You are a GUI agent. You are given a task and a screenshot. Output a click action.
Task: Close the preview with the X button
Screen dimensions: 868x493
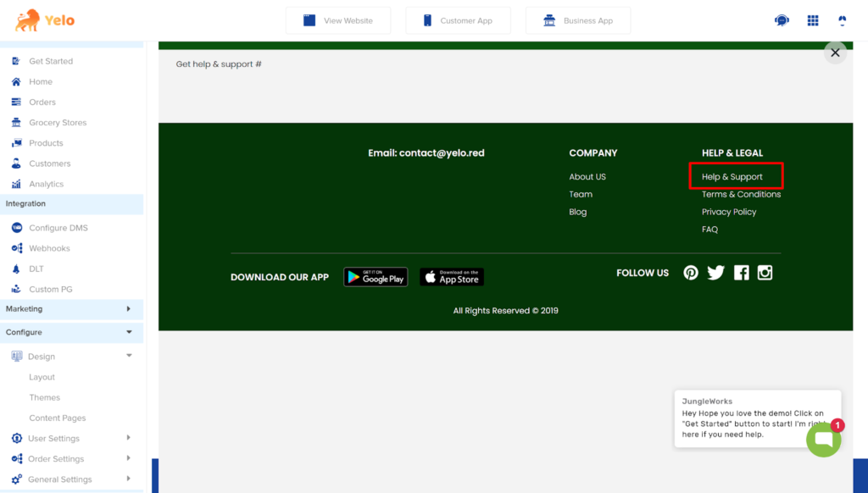(835, 53)
